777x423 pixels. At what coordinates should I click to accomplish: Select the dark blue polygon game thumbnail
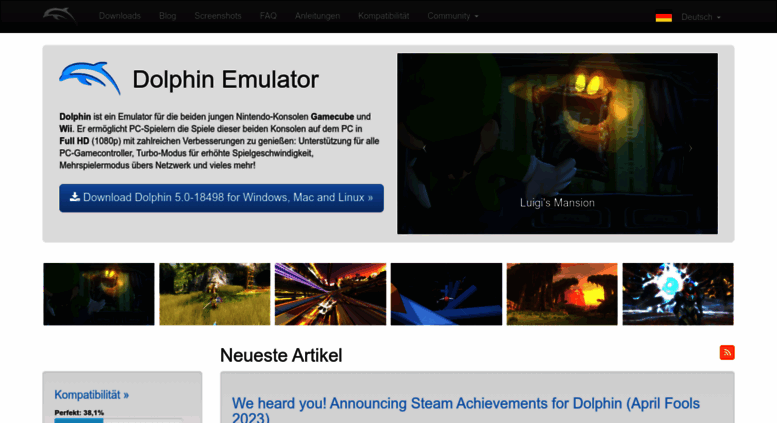tap(446, 294)
